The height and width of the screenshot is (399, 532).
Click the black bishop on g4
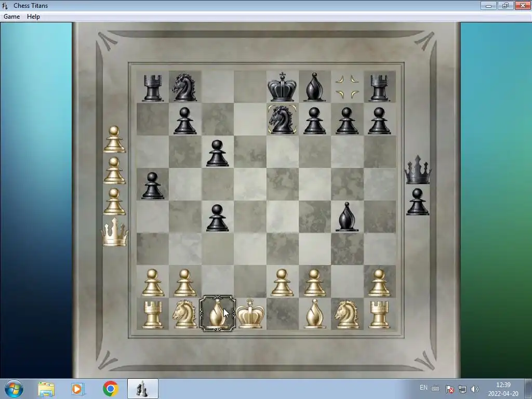[x=347, y=217]
